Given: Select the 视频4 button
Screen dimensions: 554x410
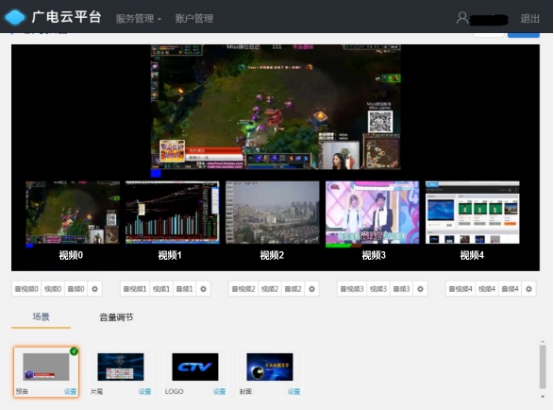Looking at the screenshot, I should click(487, 289).
